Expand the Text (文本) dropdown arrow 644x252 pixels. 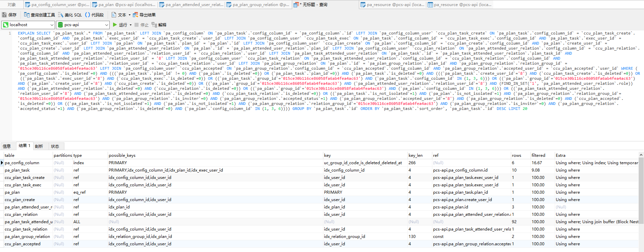tap(129, 15)
